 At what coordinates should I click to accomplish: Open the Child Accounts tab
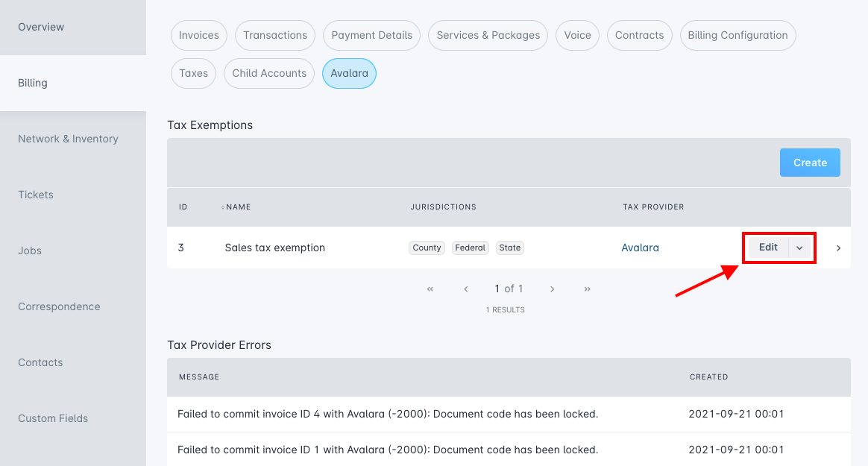(x=269, y=73)
